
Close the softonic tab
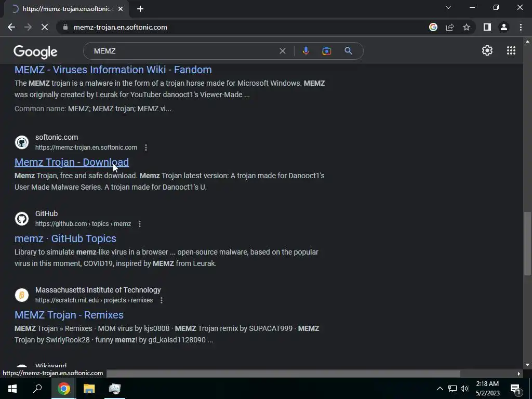121,9
